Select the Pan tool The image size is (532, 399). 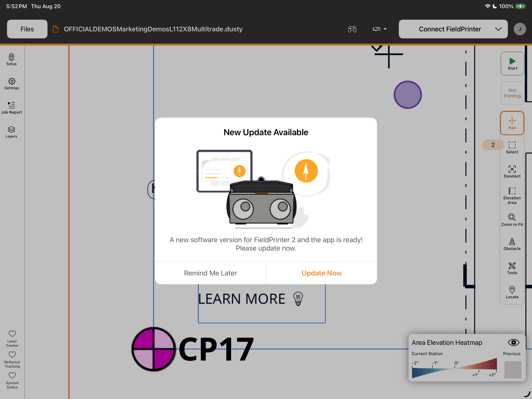(x=512, y=123)
